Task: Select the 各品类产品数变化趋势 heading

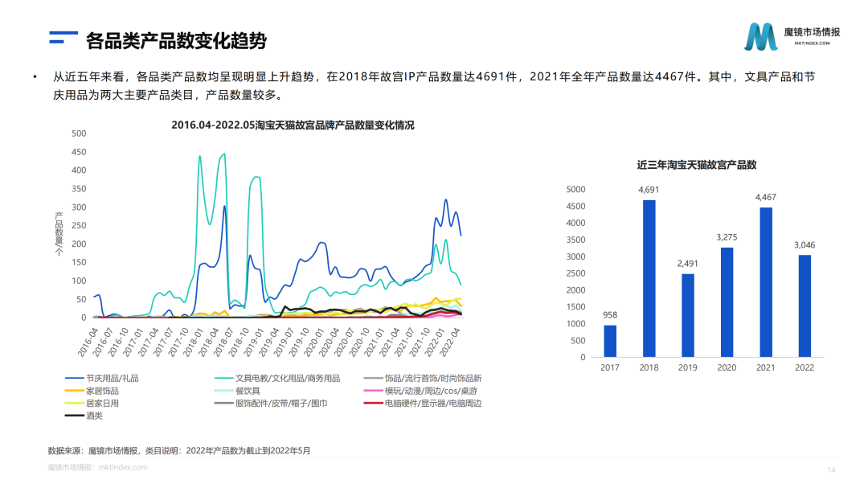Action: [176, 36]
